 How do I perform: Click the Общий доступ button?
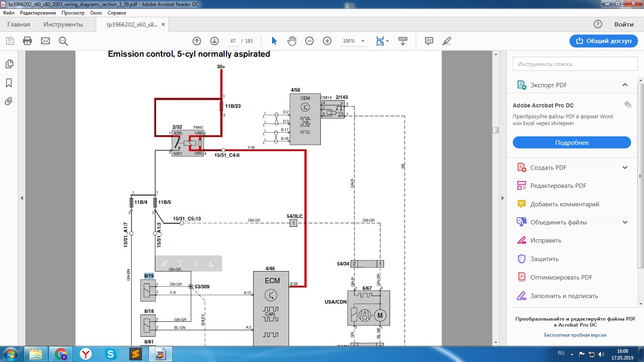[603, 41]
